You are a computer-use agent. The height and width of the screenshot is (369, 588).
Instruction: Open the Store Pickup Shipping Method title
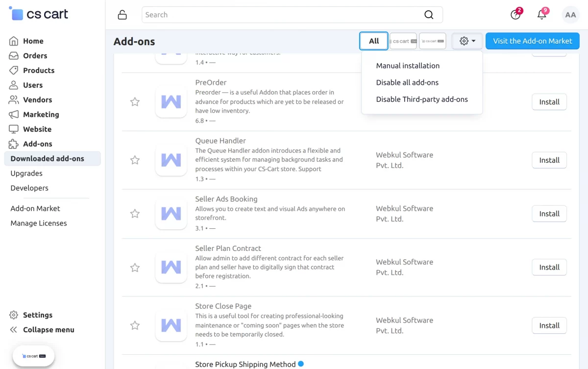tap(245, 364)
